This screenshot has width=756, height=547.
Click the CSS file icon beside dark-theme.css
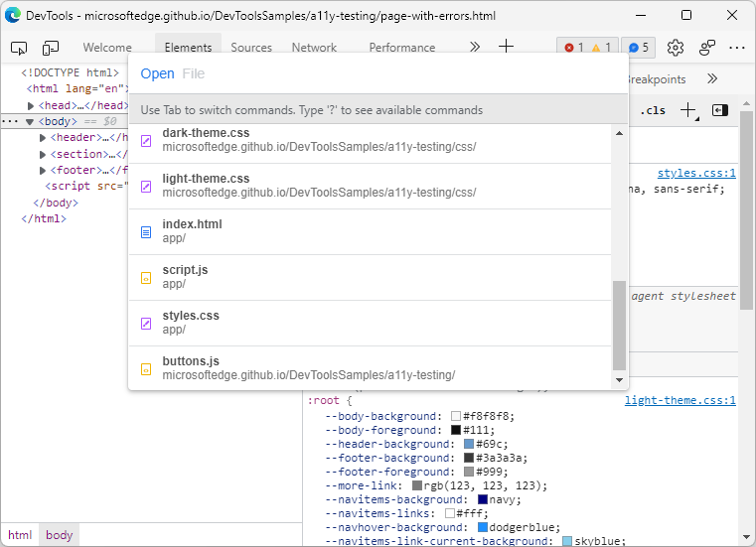pos(146,141)
